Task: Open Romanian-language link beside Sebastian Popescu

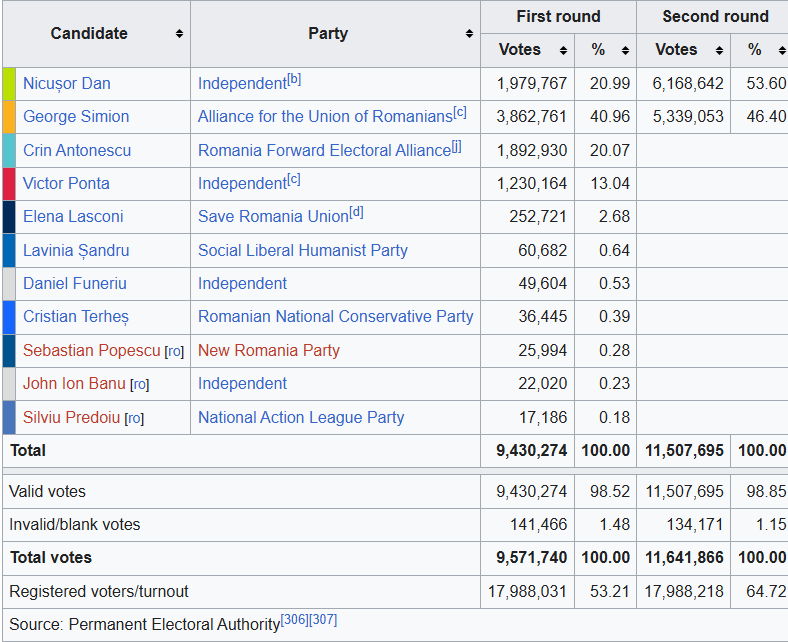Action: tap(174, 351)
